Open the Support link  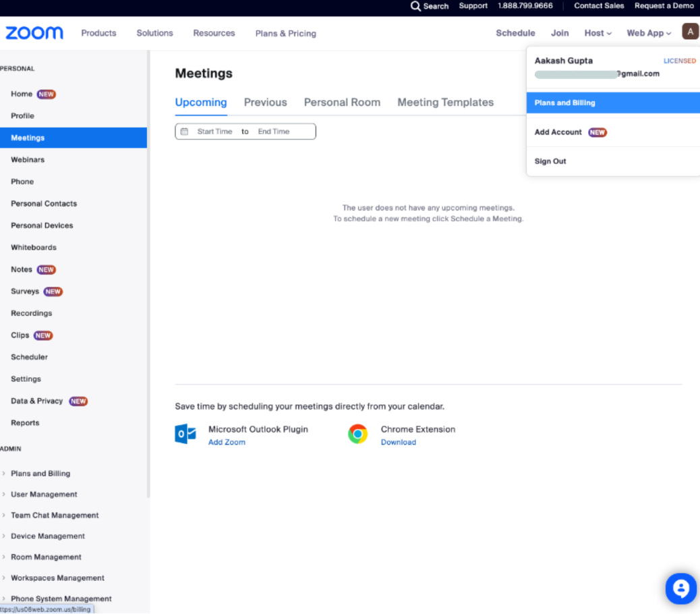click(473, 6)
